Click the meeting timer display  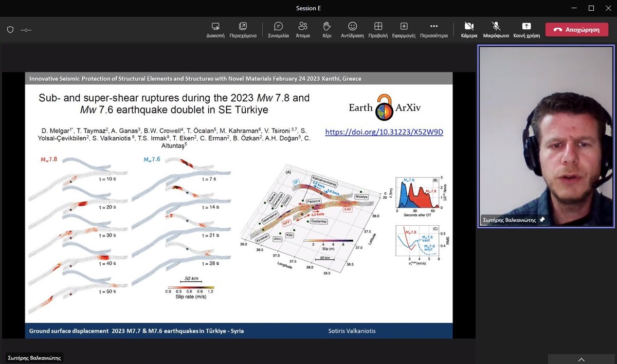(x=26, y=30)
